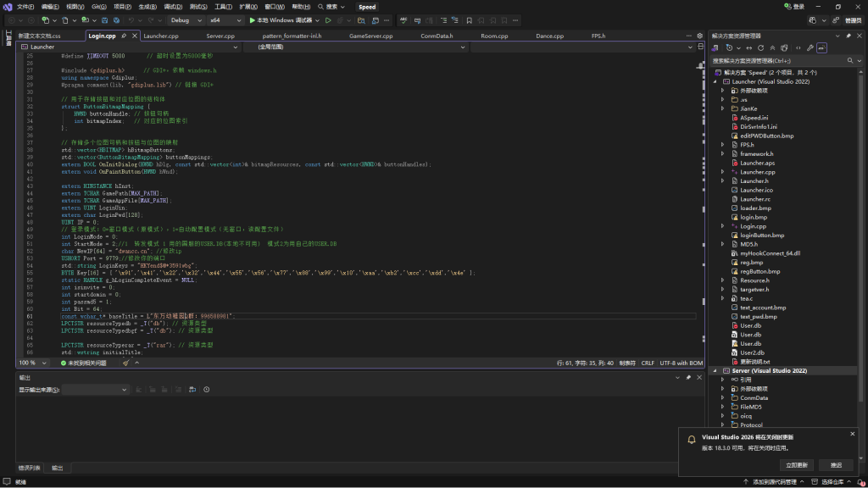868x488 pixels.
Task: Switch to the GameServer.cpp tab
Action: 370,36
